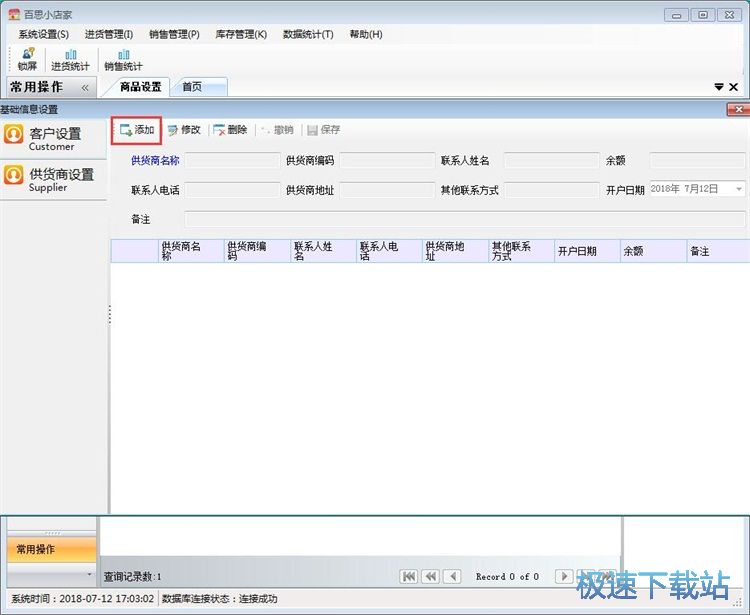Click the 撤销 undo button
The width and height of the screenshot is (750, 615).
[x=277, y=130]
